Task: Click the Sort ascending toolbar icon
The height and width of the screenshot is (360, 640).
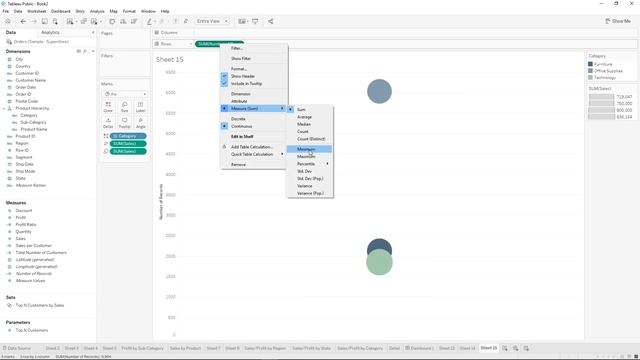Action: pos(123,21)
